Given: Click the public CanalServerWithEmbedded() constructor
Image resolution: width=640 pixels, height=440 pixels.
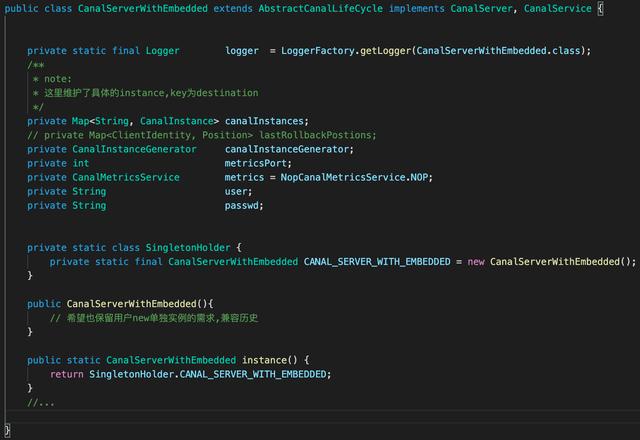Looking at the screenshot, I should point(120,304).
